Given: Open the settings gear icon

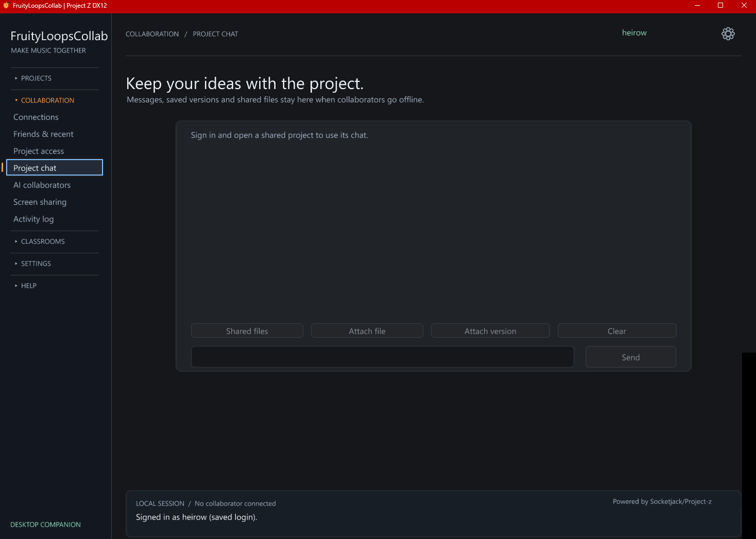Looking at the screenshot, I should 728,33.
